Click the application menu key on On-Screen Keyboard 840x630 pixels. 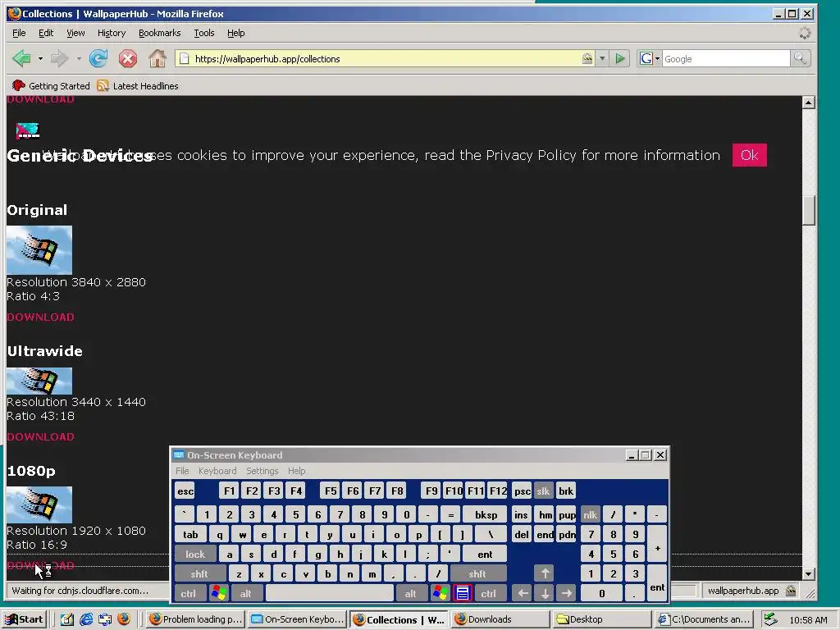463,593
